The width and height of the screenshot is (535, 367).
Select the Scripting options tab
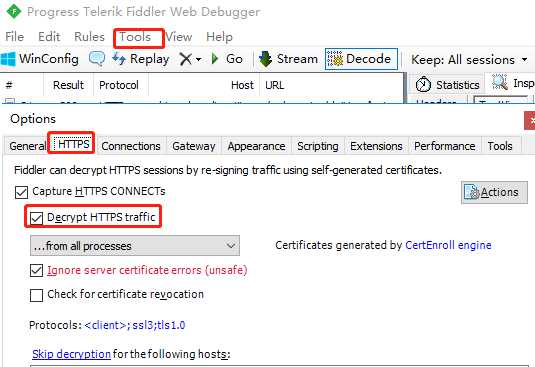[x=318, y=146]
